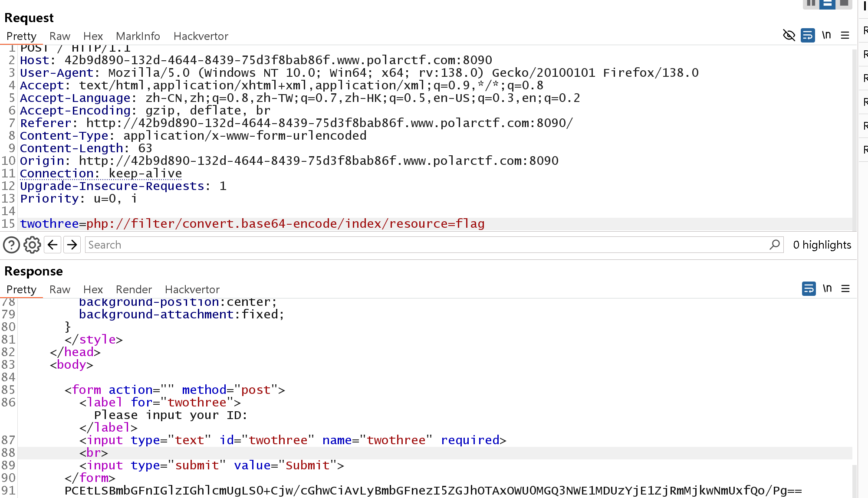Switch to combined tabbed layout view
The image size is (868, 498).
click(844, 3)
